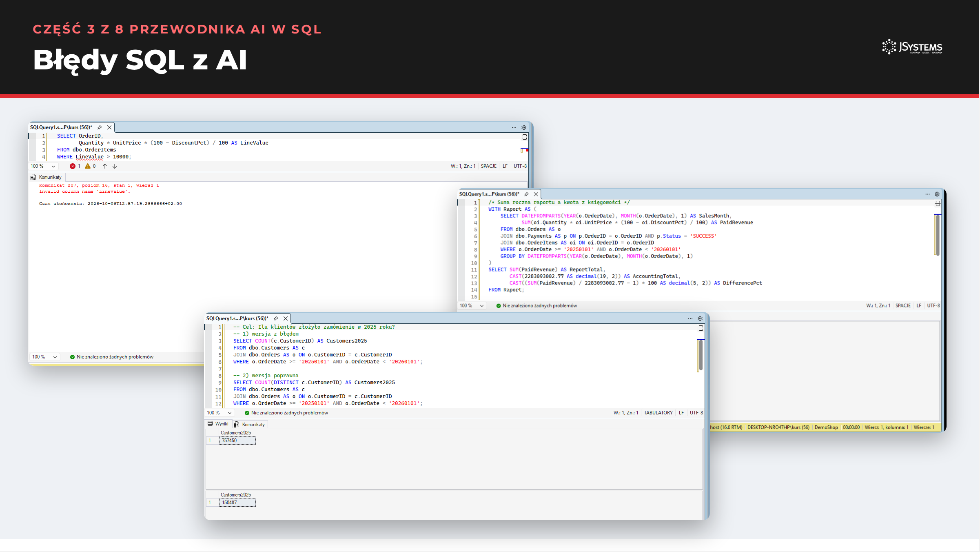Click the SQLQuery1 tab title in the top-left window
The height and width of the screenshot is (552, 980).
tap(61, 127)
